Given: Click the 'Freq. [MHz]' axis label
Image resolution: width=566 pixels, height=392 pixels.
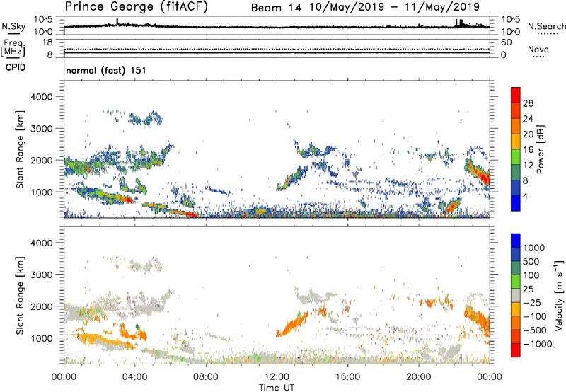Looking at the screenshot, I should tap(13, 47).
